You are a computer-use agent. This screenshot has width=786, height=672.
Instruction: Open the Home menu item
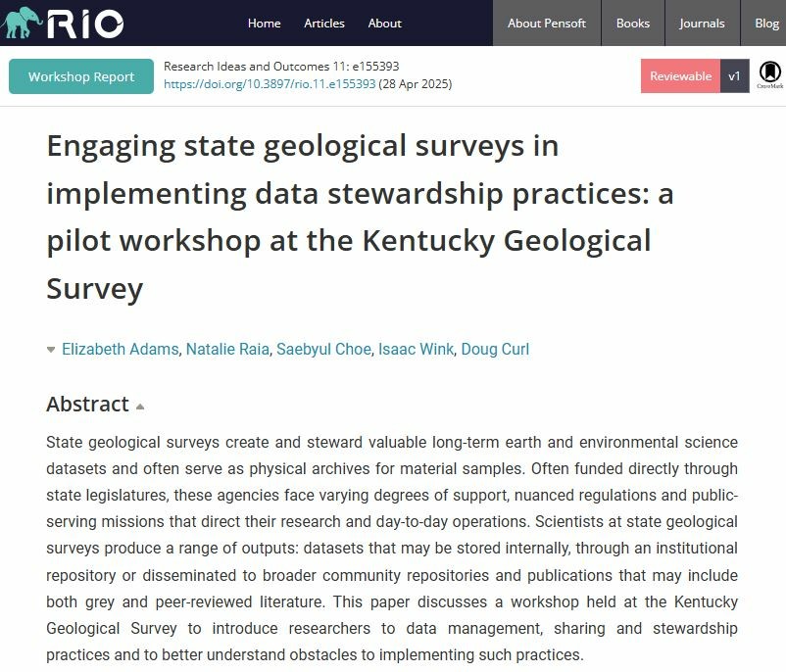[265, 24]
